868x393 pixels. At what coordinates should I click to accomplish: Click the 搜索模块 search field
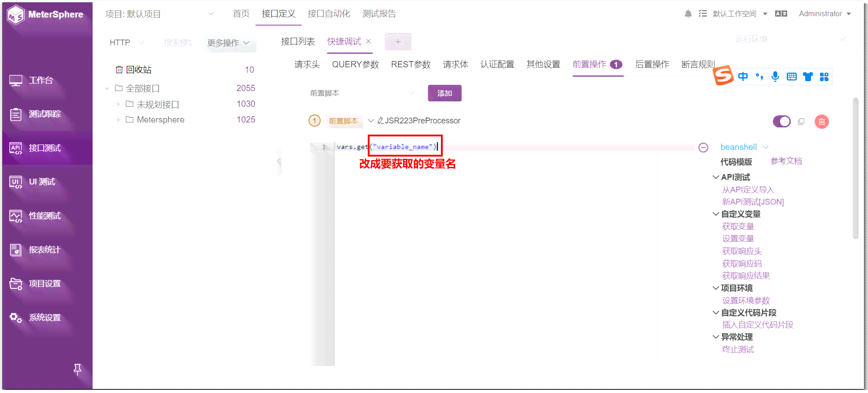[x=178, y=43]
